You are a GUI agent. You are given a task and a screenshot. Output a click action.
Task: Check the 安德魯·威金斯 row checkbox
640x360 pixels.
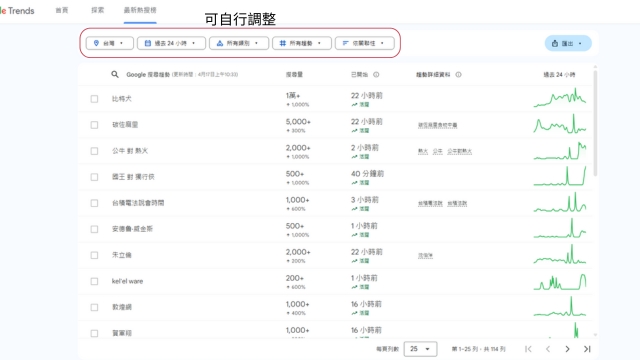[94, 229]
